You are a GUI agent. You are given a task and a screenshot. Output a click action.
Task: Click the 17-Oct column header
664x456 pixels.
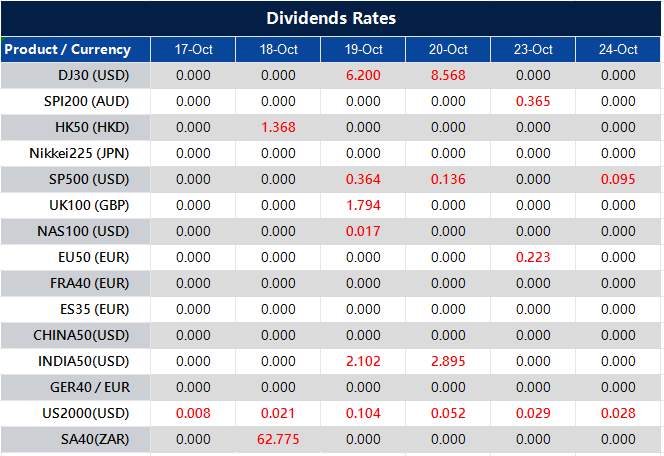pyautogui.click(x=193, y=49)
